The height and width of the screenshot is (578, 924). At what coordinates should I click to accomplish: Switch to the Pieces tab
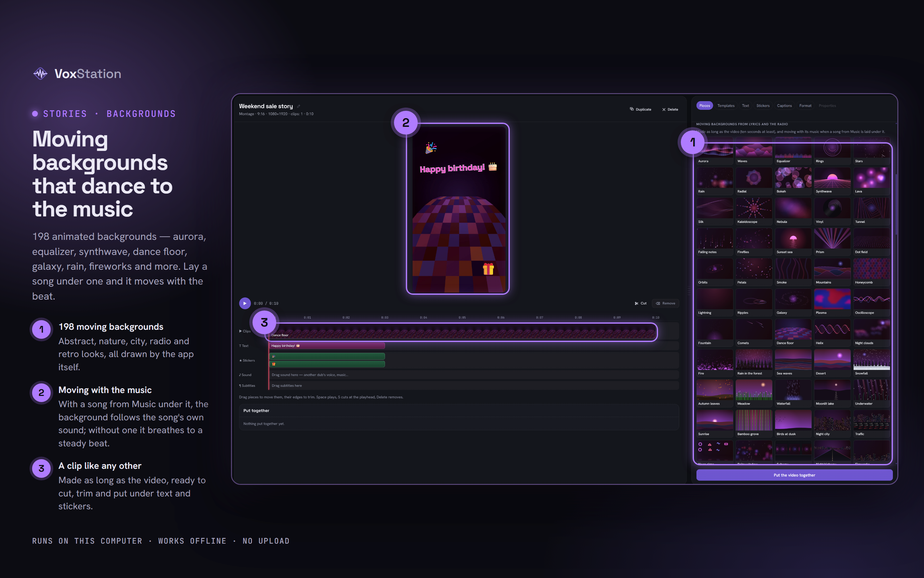[705, 106]
